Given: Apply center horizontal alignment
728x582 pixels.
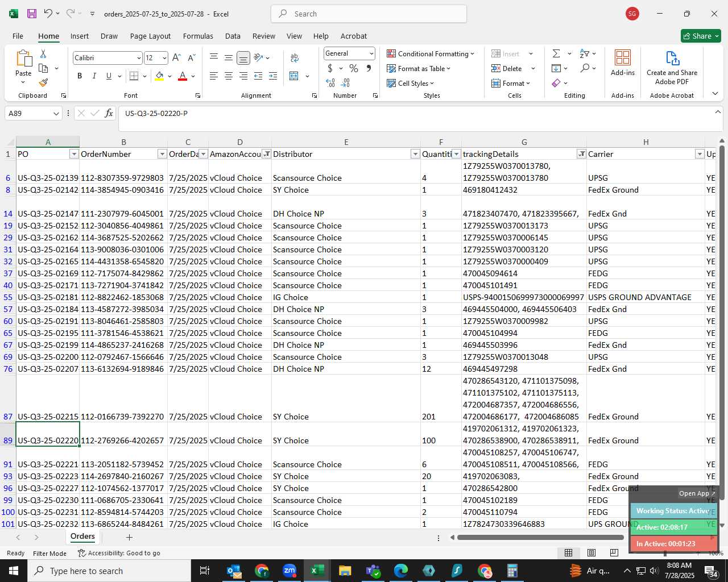Looking at the screenshot, I should (x=229, y=76).
